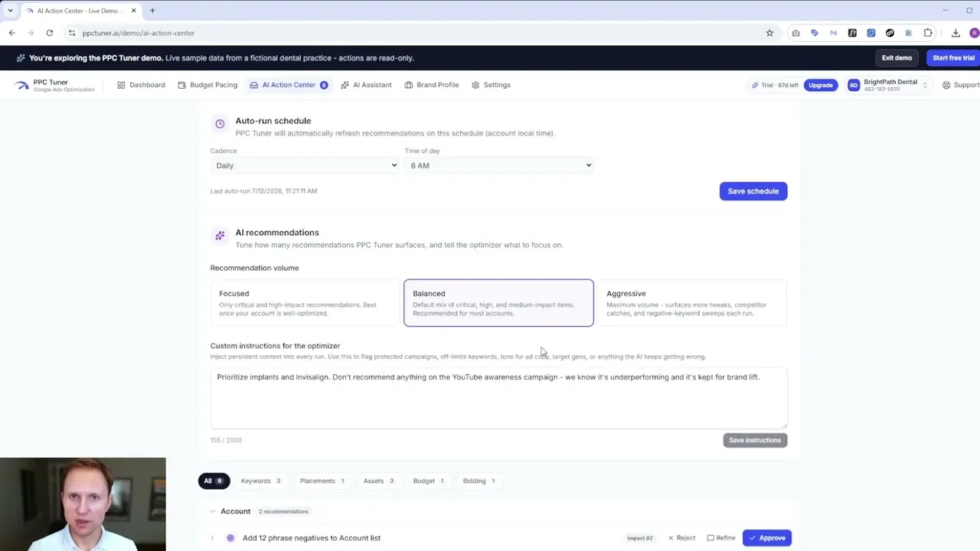The width and height of the screenshot is (980, 551).
Task: Click the Auto-run schedule clock icon
Action: [x=220, y=124]
